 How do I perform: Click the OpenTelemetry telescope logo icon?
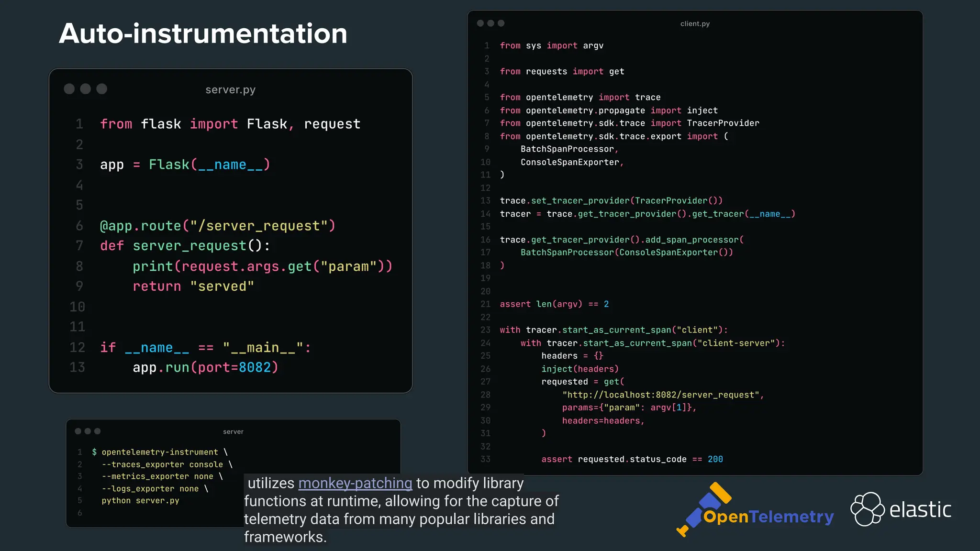(x=703, y=509)
